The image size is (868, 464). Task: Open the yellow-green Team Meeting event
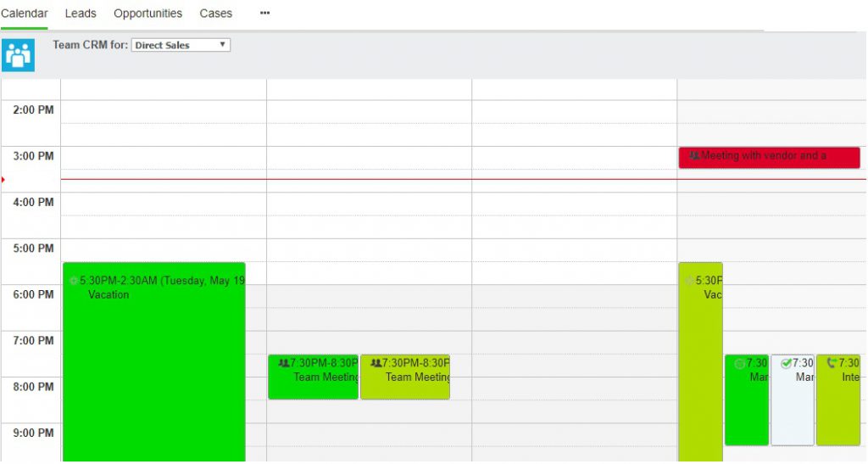405,377
